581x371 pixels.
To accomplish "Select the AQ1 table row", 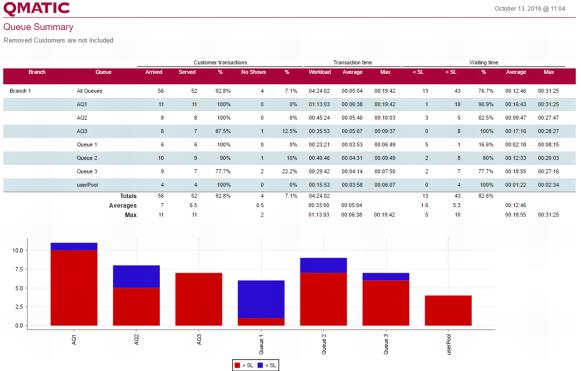I will (289, 105).
